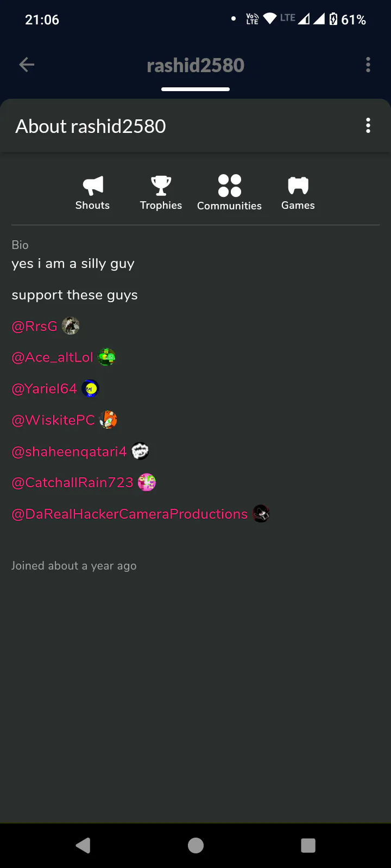Open top bar three-dot overflow menu
Screen dimensions: 391x868
(x=368, y=65)
